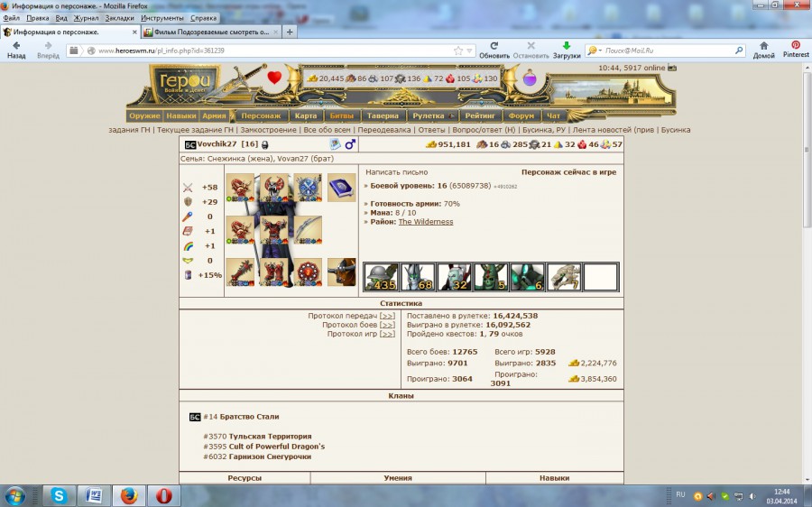The height and width of the screenshot is (507, 812).
Task: Click the БС clan badge before Vovchik27
Action: [x=190, y=144]
